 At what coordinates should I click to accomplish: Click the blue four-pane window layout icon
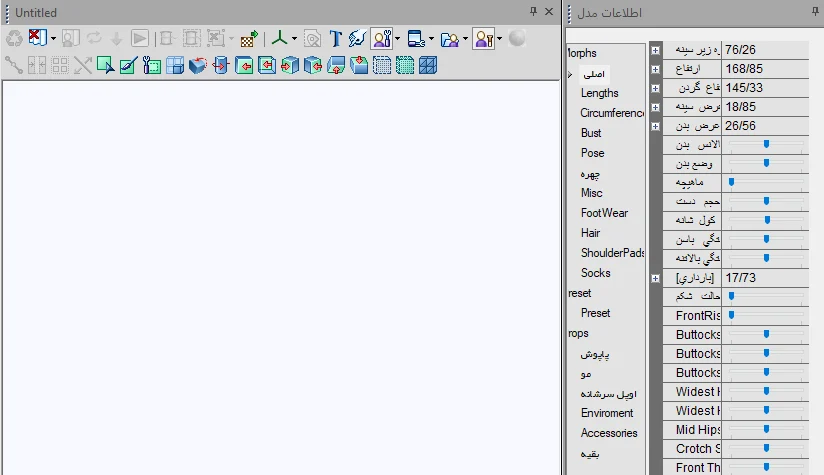[174, 65]
